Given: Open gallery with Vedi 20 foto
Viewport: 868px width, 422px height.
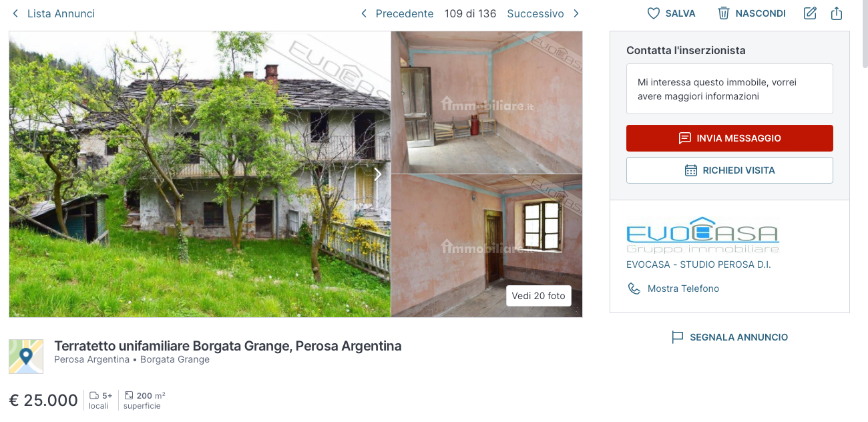Looking at the screenshot, I should [539, 296].
